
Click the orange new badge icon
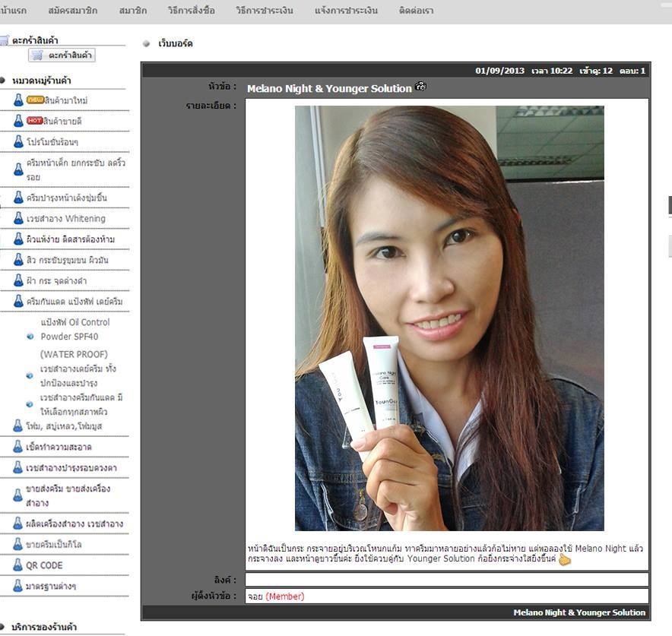point(35,100)
